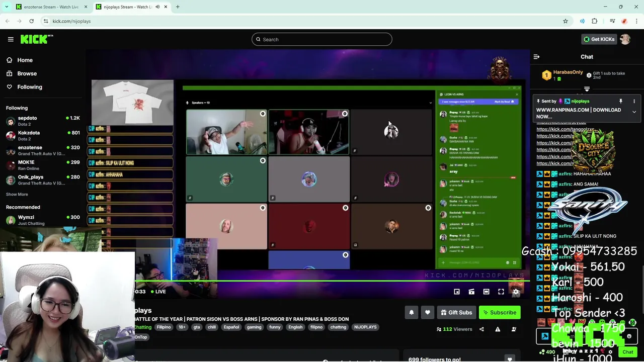644x362 pixels.
Task: Open Onik_plays channel in Following list
Action: point(43,180)
